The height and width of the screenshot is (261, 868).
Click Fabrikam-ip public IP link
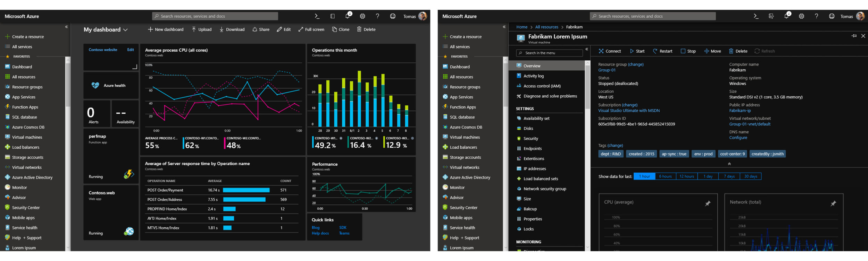[x=740, y=111]
